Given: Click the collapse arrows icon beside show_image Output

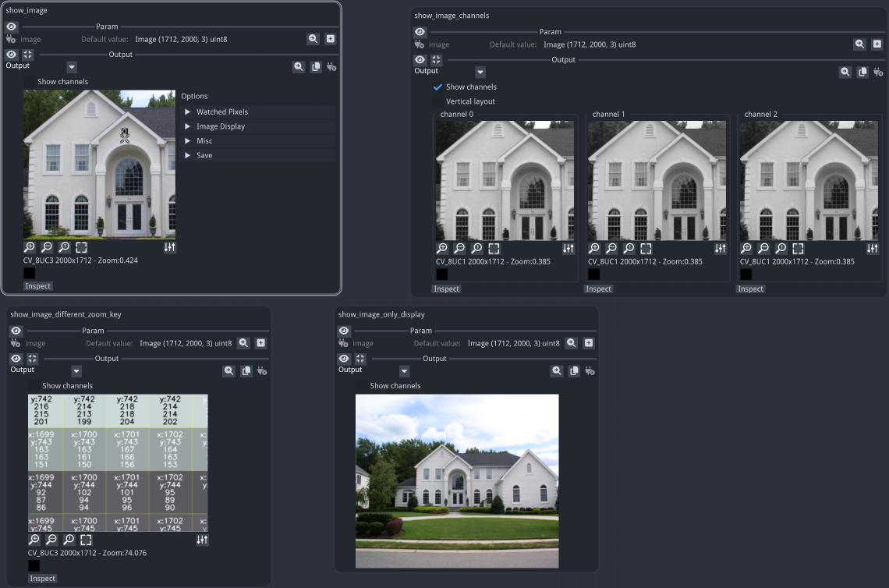Looking at the screenshot, I should click(x=28, y=55).
